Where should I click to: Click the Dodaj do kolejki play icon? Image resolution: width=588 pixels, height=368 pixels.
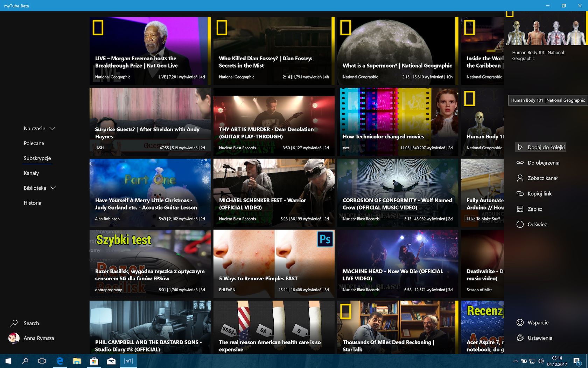(520, 147)
